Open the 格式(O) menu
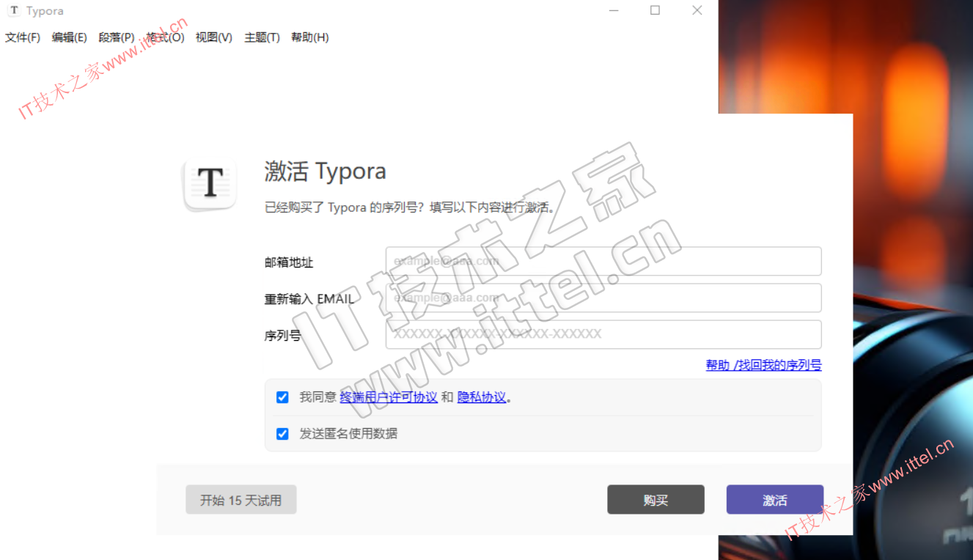The width and height of the screenshot is (973, 560). (165, 37)
